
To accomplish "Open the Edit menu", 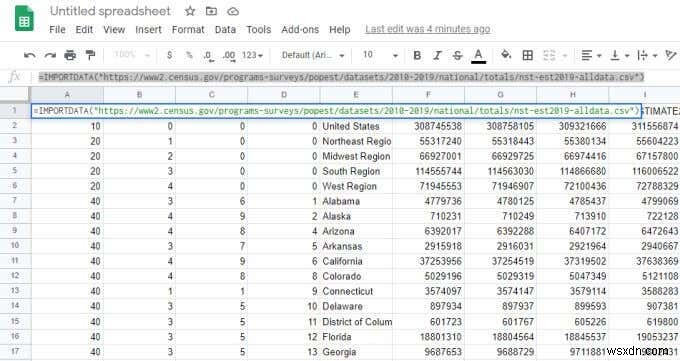I will (x=84, y=30).
